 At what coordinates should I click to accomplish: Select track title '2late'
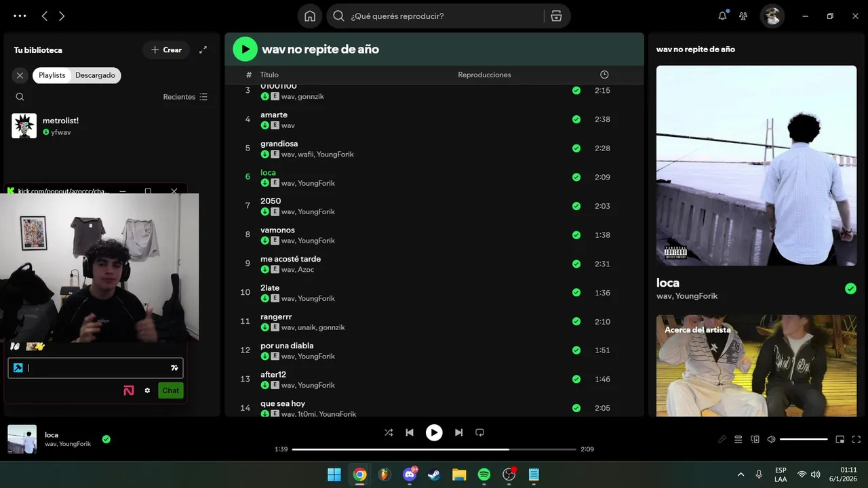tap(270, 288)
